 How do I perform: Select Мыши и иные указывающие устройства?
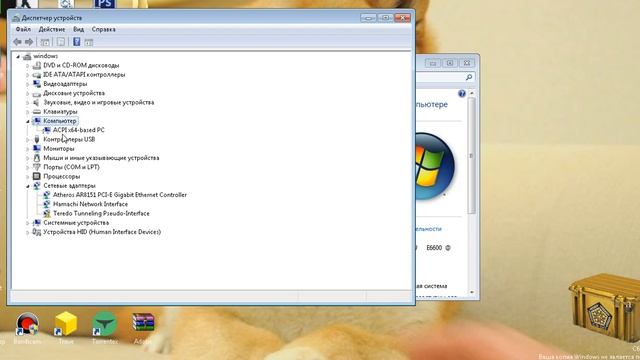(x=101, y=158)
